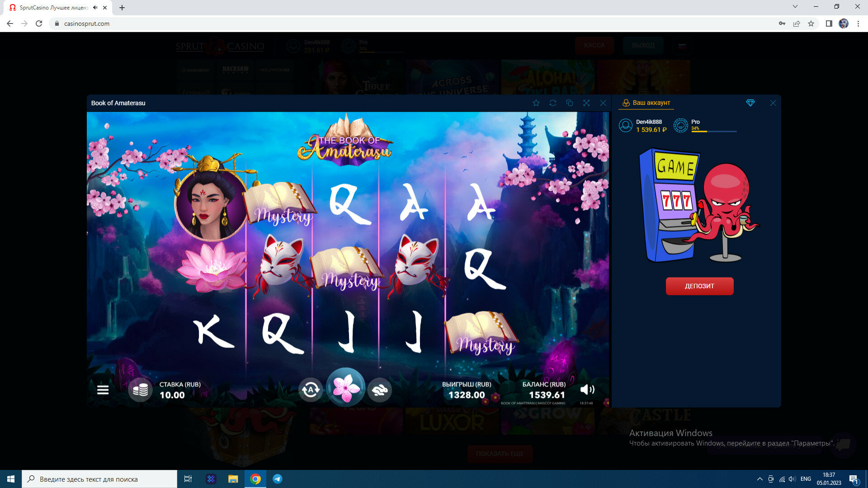This screenshot has width=868, height=488.
Task: Expand game to fullscreen
Action: pos(586,103)
